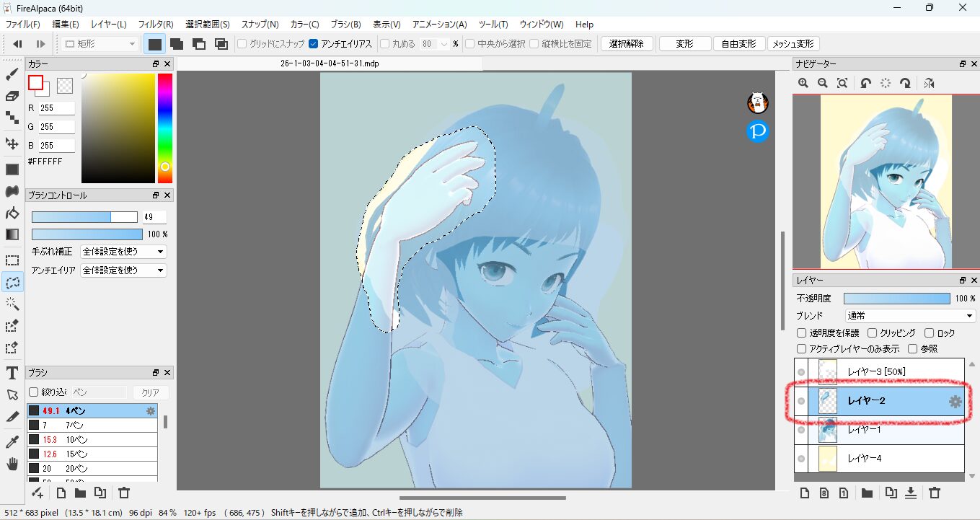Expand the 手ぶれ補正 dropdown
The width and height of the screenshot is (980, 520).
[x=123, y=252]
